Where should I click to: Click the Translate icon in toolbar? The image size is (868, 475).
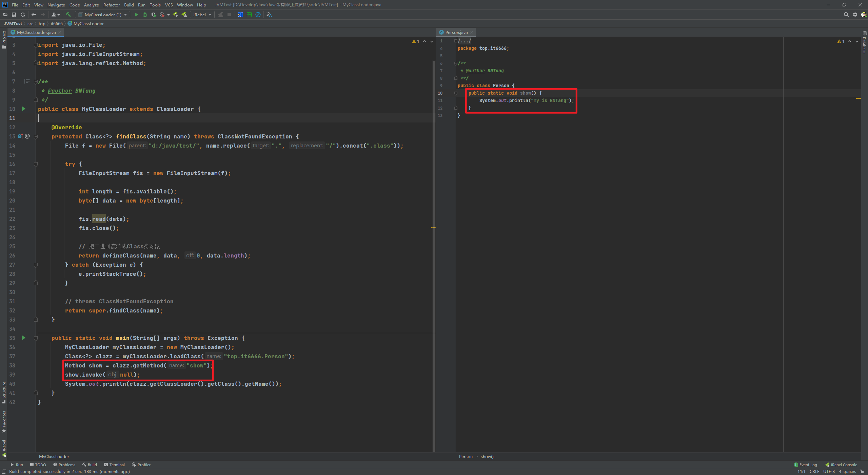coord(269,15)
